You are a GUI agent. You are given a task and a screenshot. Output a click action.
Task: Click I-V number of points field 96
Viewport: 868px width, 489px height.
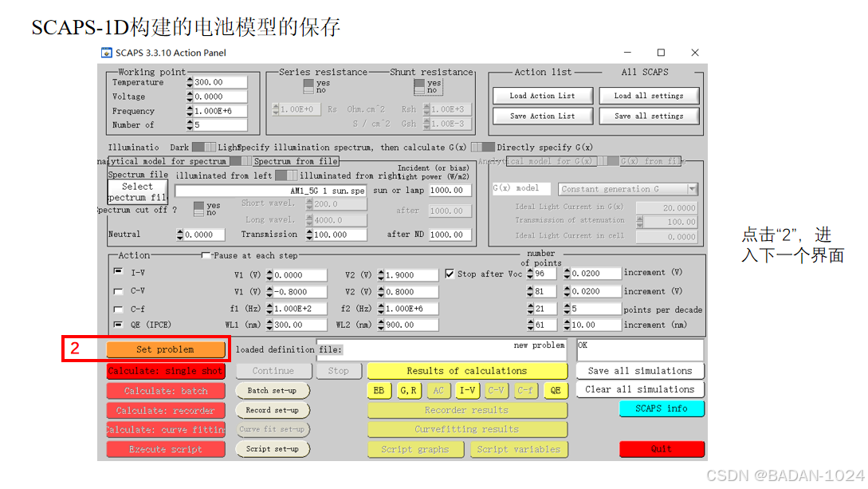pos(544,274)
